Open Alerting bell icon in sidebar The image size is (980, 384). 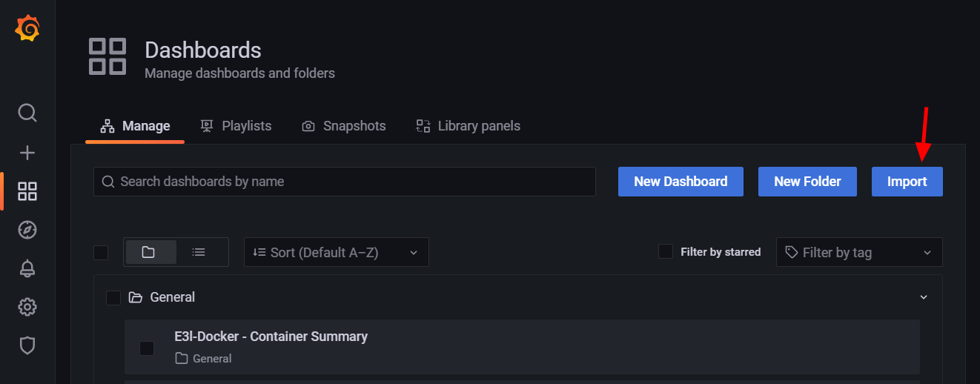27,268
